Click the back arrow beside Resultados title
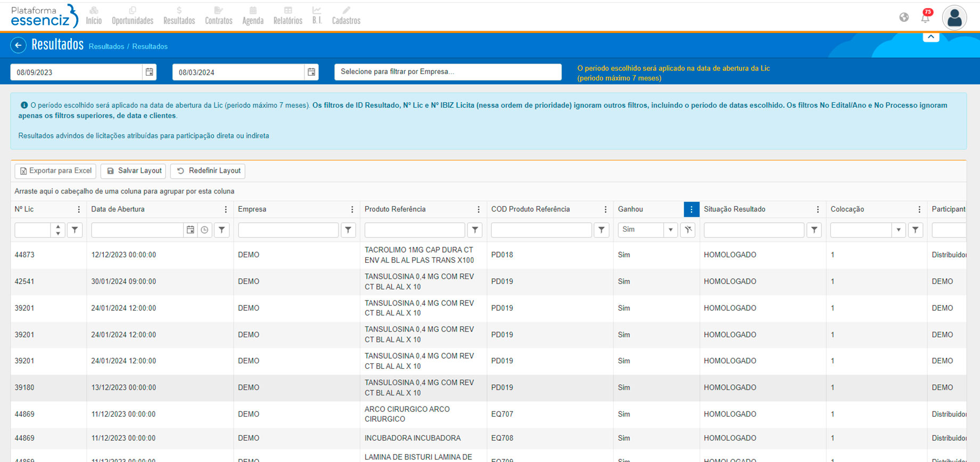980x462 pixels. coord(18,45)
